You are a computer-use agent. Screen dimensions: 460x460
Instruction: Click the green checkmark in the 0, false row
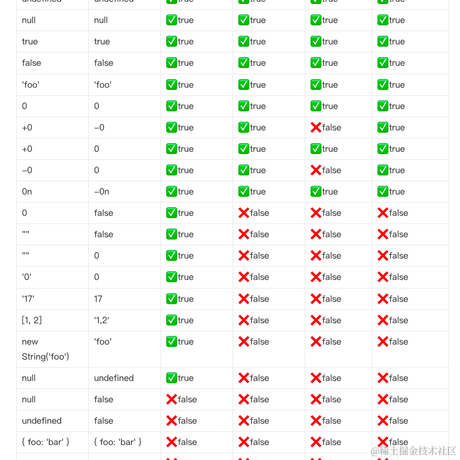click(x=171, y=213)
